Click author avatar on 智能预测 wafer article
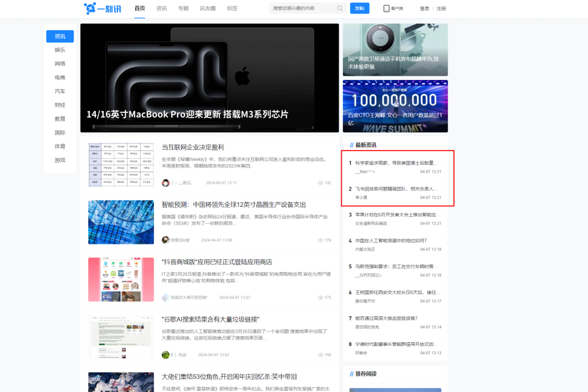The image size is (588, 392). point(165,240)
